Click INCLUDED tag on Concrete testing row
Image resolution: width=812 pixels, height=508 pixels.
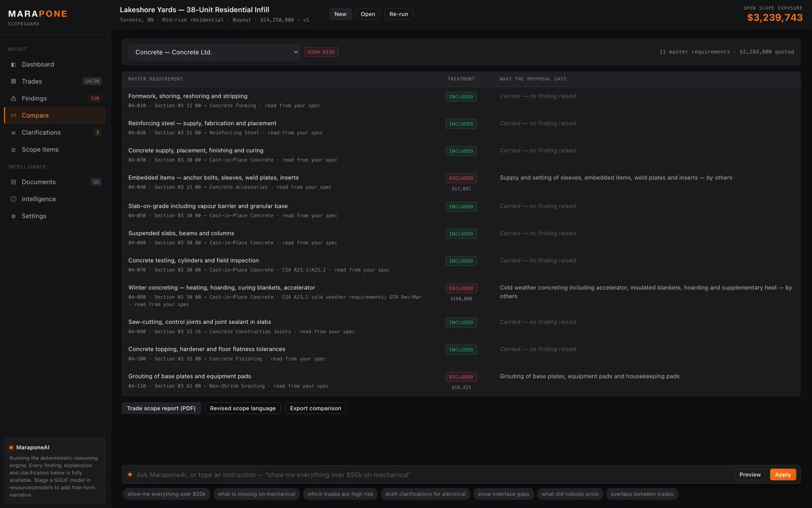point(461,261)
